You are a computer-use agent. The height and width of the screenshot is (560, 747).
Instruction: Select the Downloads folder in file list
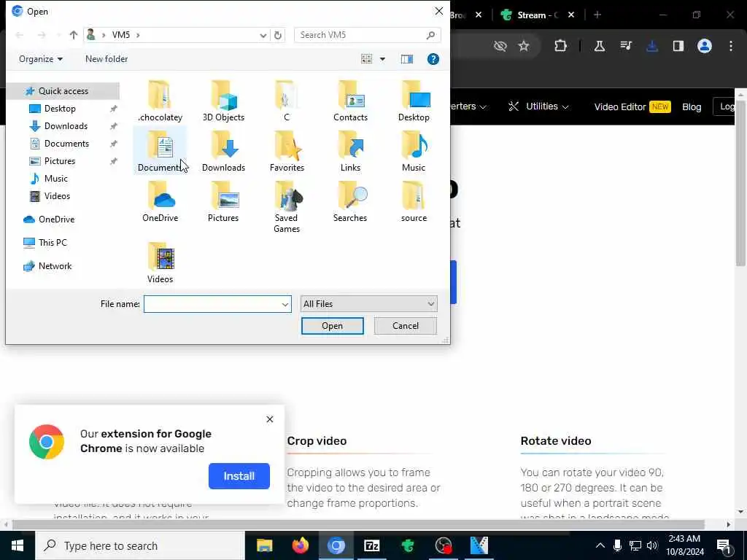(x=223, y=152)
